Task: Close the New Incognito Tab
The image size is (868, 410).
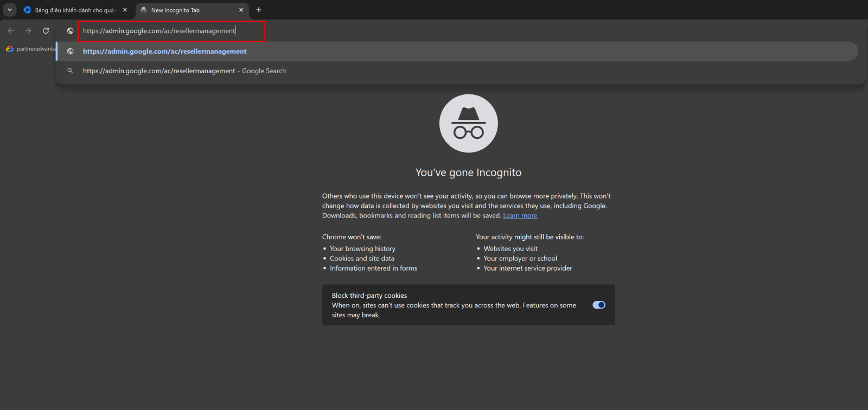Action: (x=241, y=10)
